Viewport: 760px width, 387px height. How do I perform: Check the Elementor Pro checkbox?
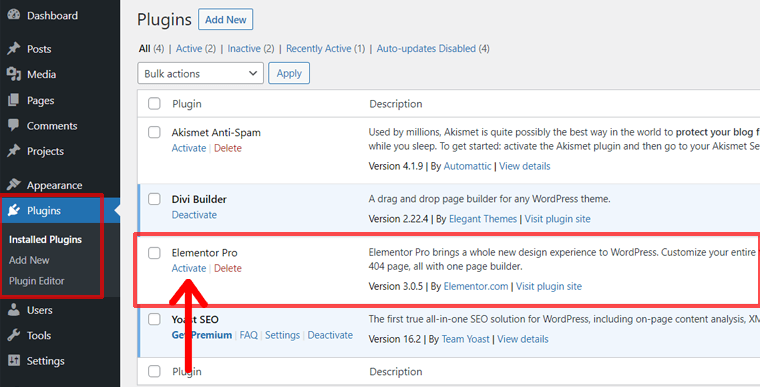154,253
